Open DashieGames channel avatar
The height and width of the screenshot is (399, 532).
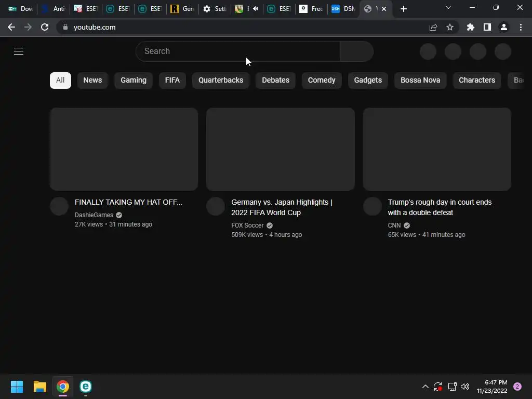tap(59, 206)
